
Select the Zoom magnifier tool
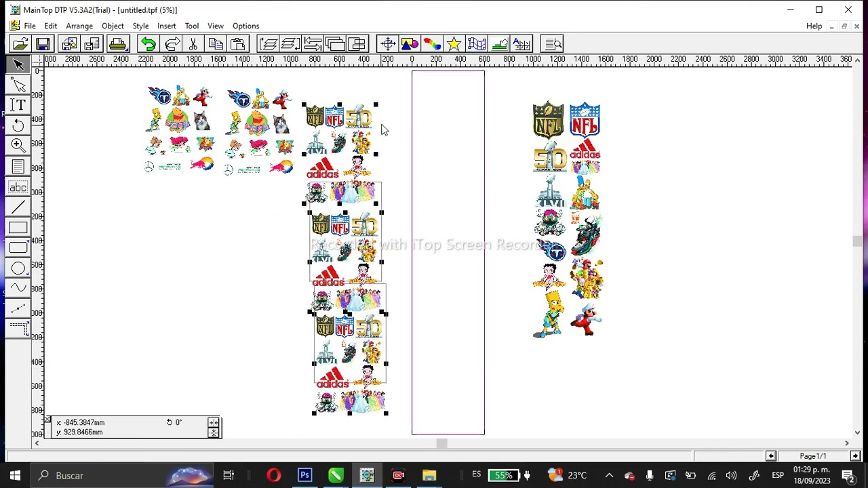coord(18,146)
